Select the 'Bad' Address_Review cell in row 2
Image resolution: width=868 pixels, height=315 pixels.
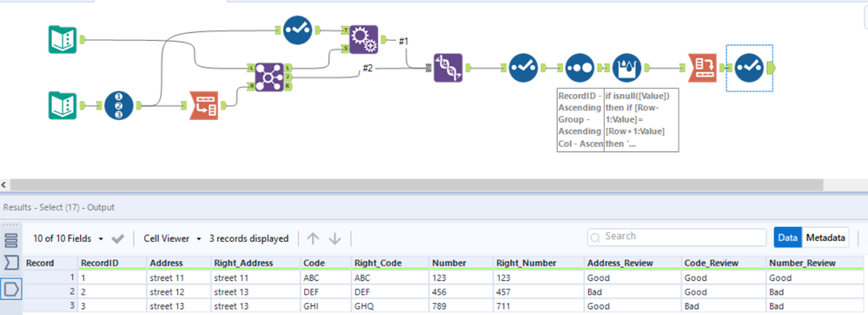633,292
